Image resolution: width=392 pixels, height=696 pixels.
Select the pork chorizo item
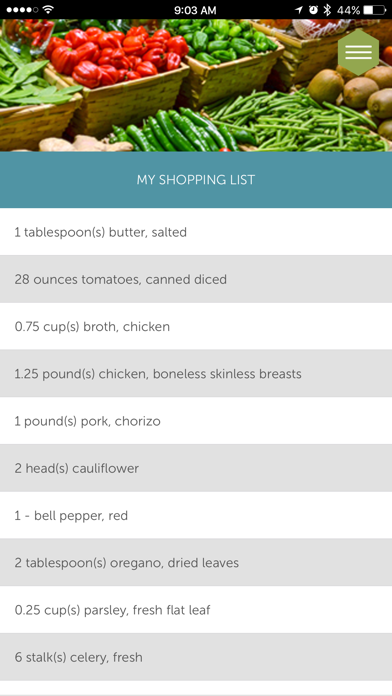[196, 421]
